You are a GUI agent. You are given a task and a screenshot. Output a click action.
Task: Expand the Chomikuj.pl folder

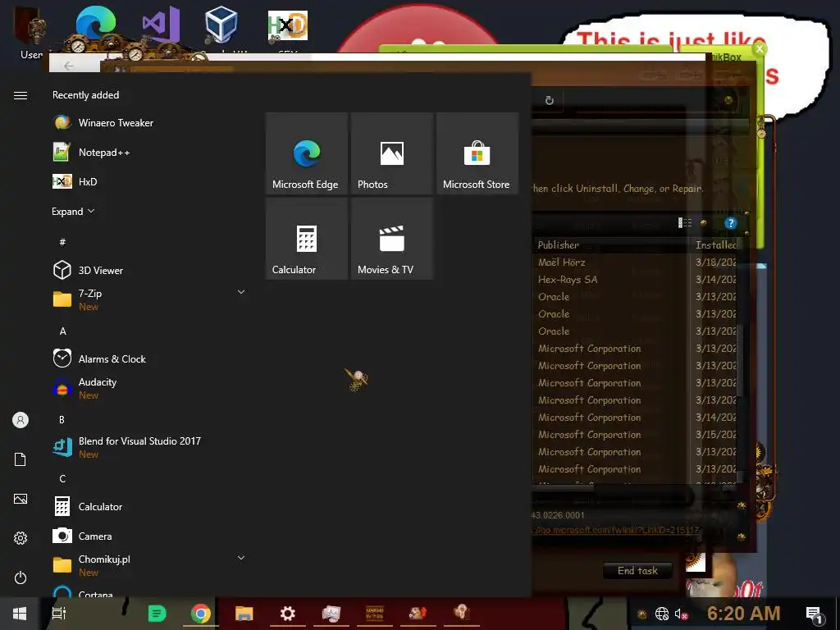coord(241,558)
